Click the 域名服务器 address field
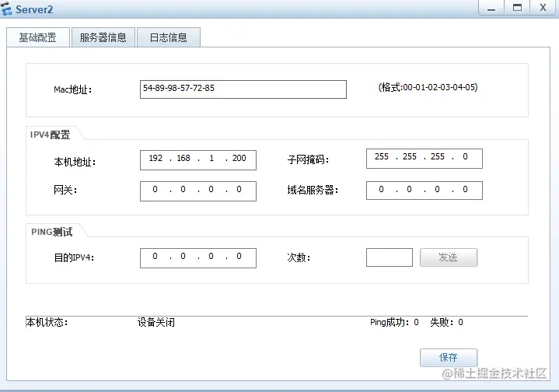This screenshot has width=559, height=392. coord(424,191)
